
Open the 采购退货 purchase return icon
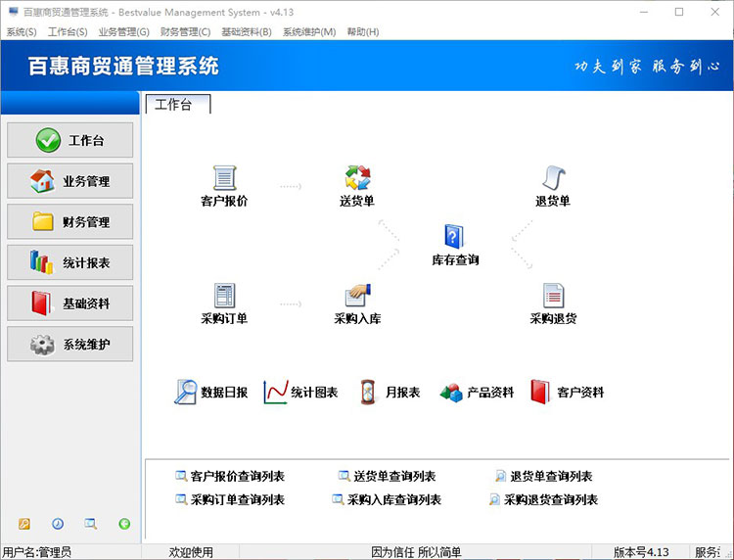tap(553, 297)
